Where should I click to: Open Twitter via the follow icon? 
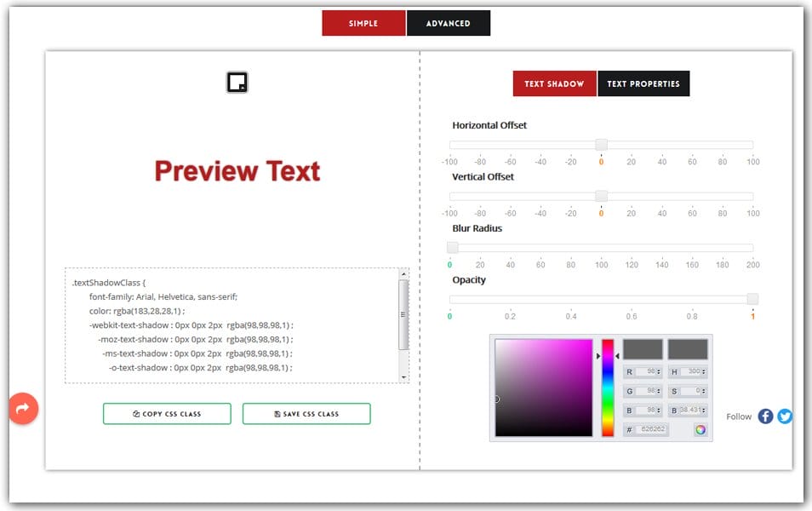785,416
